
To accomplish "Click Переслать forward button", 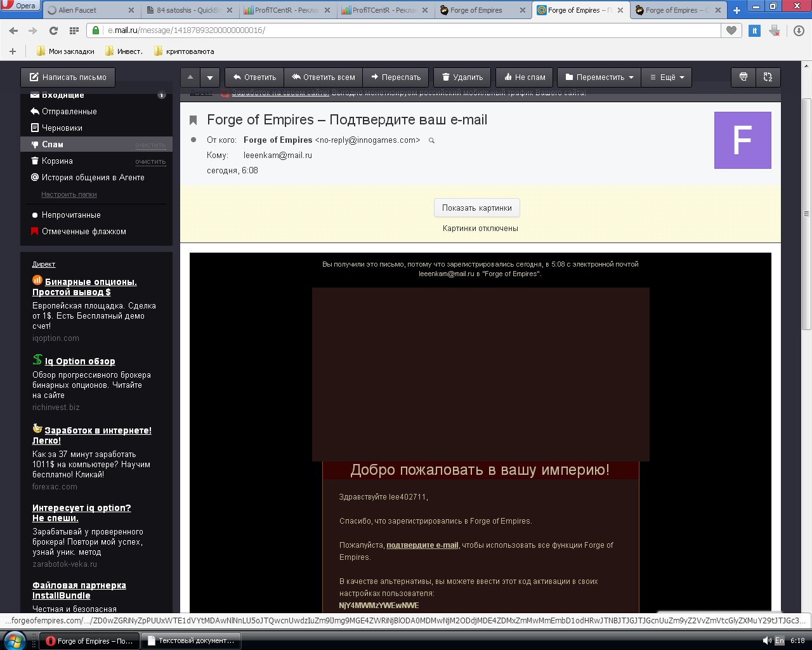I will click(396, 77).
